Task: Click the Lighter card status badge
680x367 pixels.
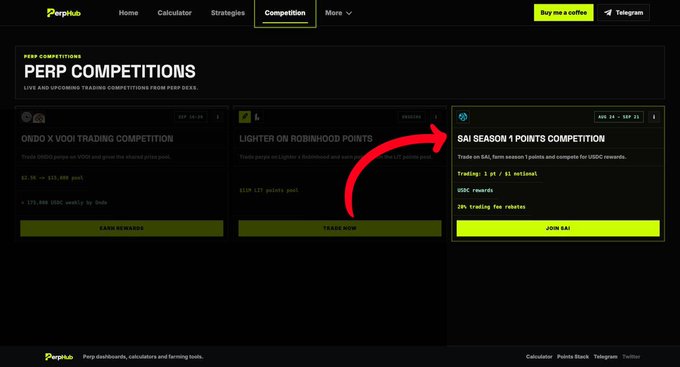Action: tap(411, 117)
